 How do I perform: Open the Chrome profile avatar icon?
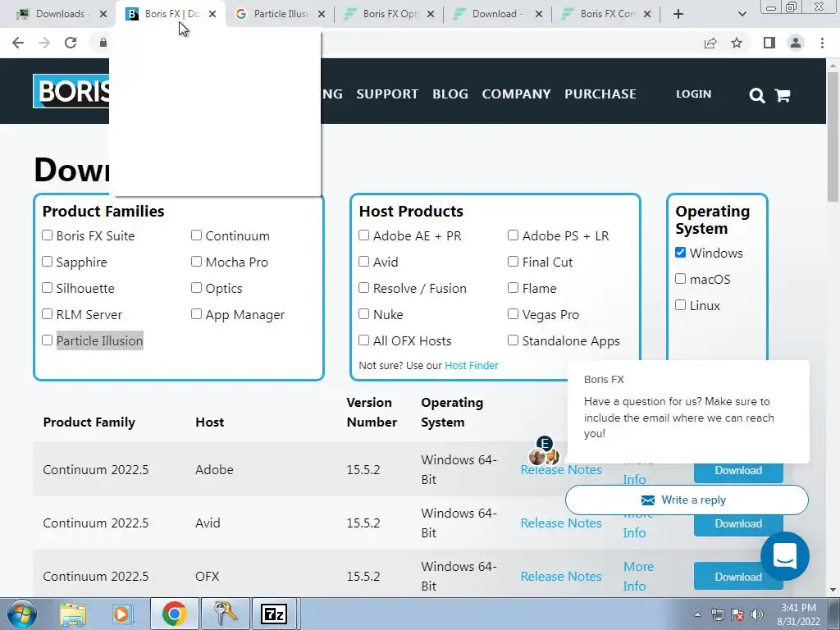click(796, 43)
